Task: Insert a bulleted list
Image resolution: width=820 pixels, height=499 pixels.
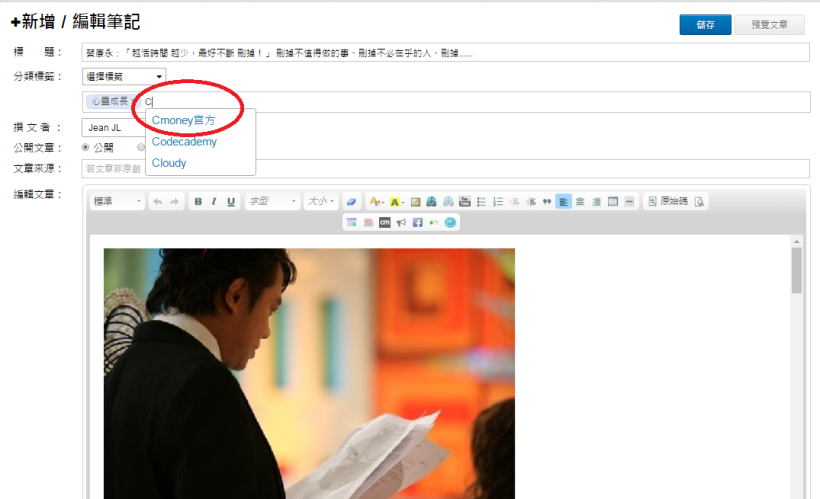Action: click(481, 202)
